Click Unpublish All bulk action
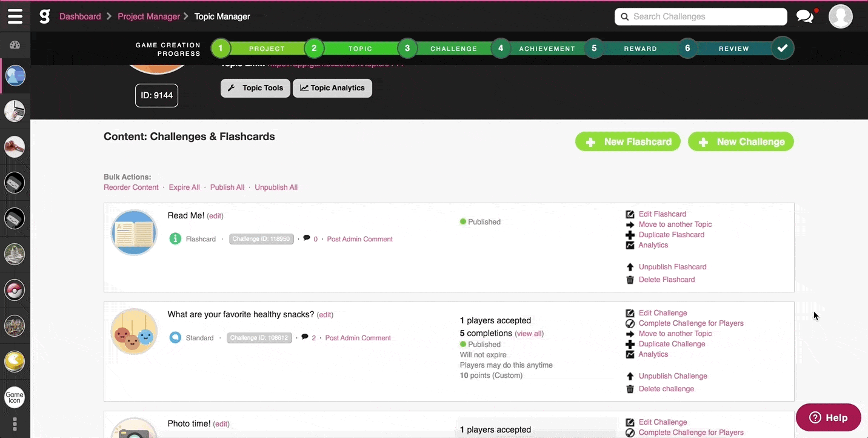This screenshot has width=868, height=438. coord(276,187)
